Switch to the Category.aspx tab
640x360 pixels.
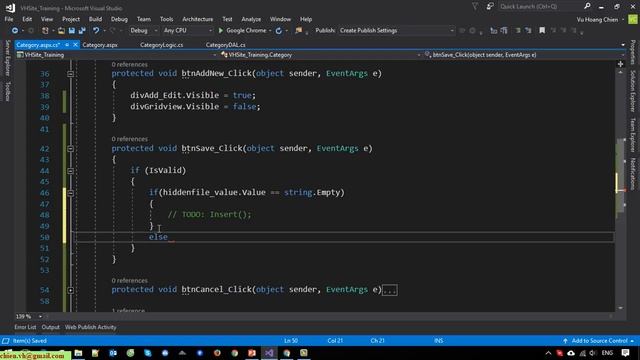click(100, 45)
